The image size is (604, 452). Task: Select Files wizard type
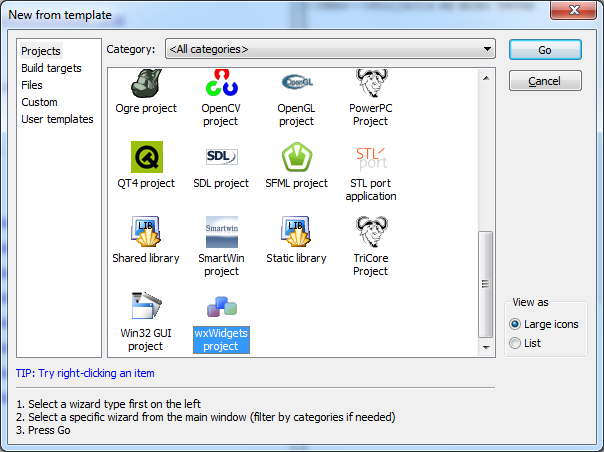pyautogui.click(x=32, y=85)
